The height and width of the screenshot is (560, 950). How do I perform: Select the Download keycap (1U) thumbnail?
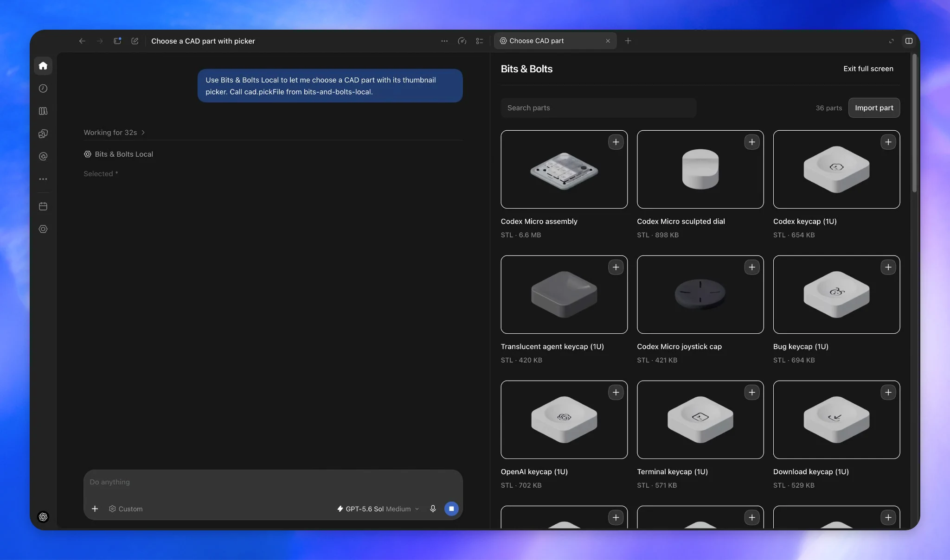click(x=836, y=420)
